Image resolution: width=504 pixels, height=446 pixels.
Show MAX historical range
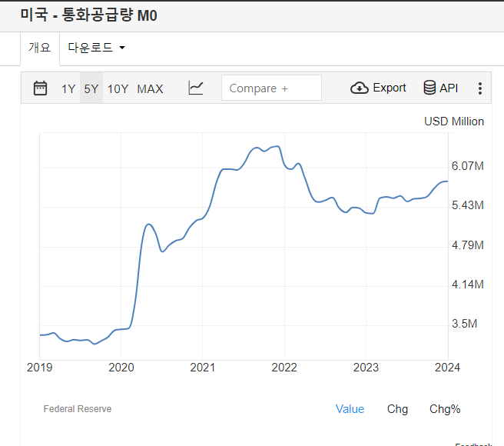pyautogui.click(x=150, y=88)
